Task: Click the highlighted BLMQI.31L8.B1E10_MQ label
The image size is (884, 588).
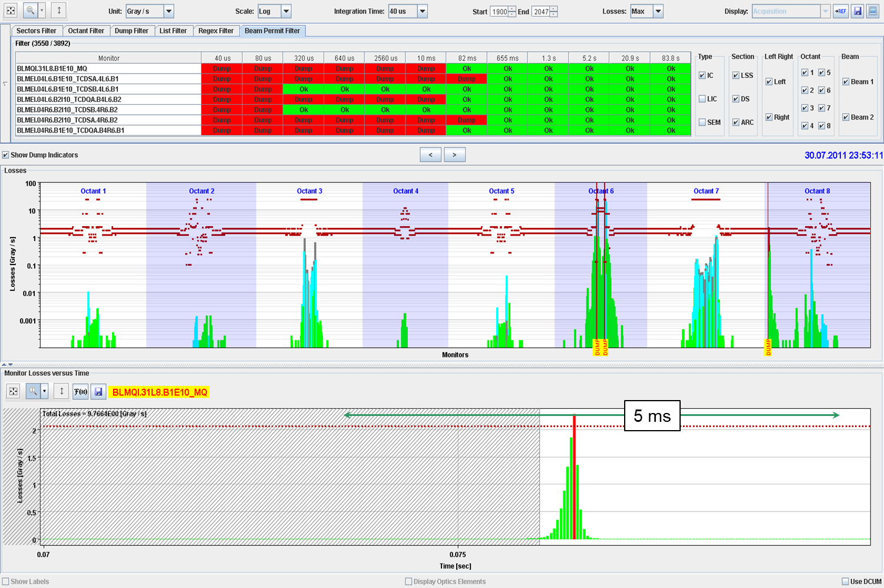Action: pos(160,392)
